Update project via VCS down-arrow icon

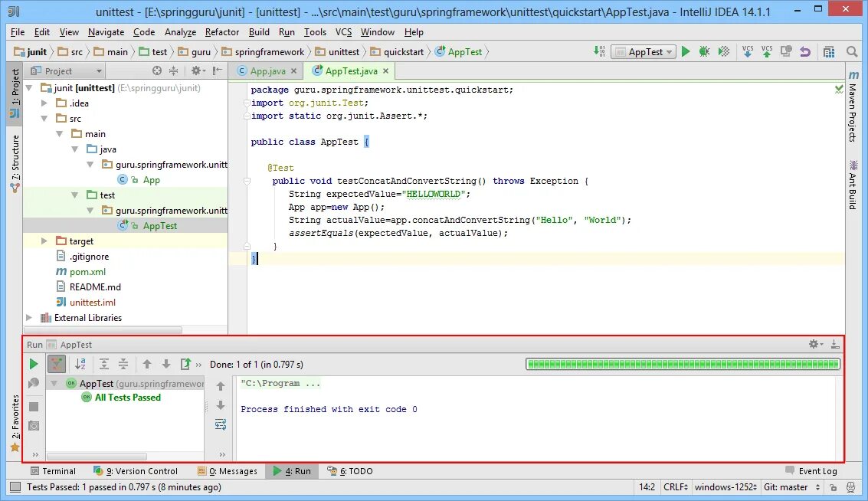coord(747,51)
